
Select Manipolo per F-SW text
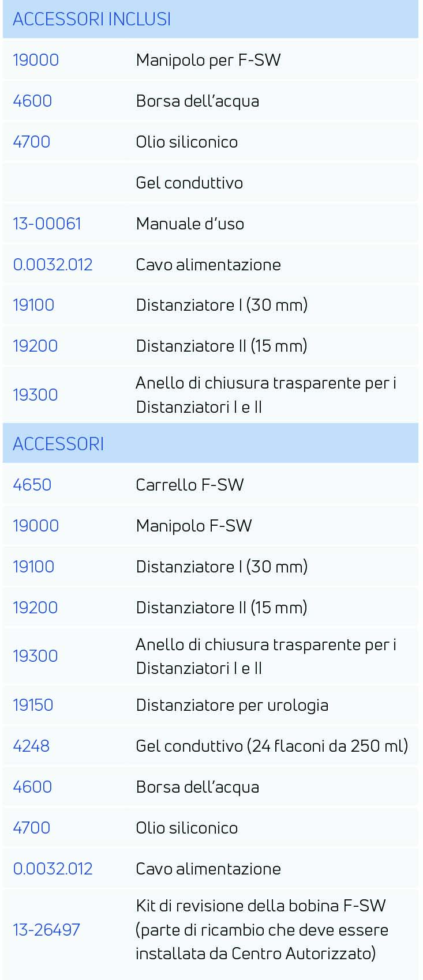point(208,60)
